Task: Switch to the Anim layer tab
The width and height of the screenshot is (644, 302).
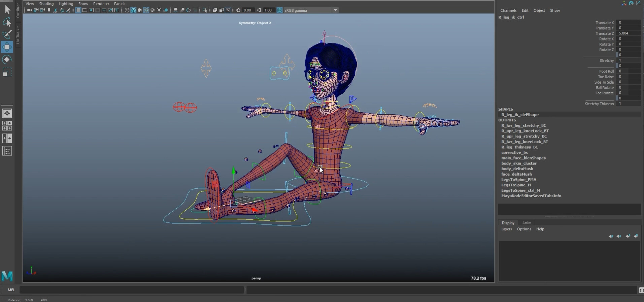Action: coord(527,223)
